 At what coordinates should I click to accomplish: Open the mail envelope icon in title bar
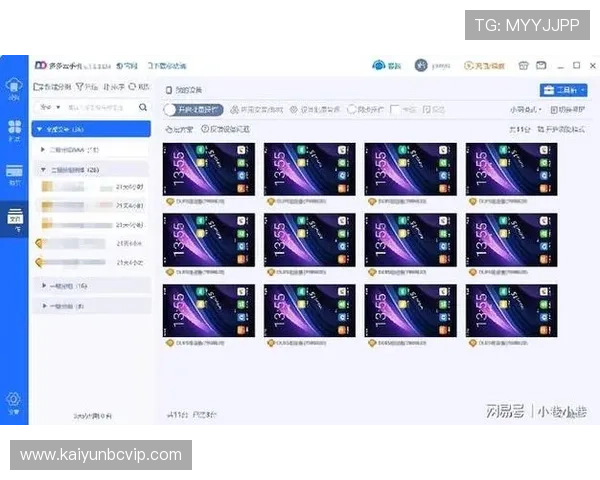click(541, 65)
